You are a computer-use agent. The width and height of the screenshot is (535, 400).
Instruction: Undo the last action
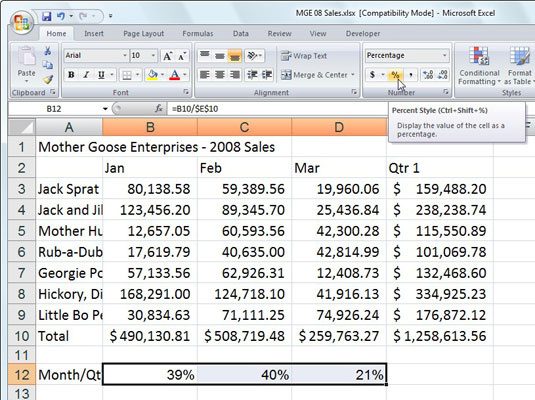pos(61,16)
